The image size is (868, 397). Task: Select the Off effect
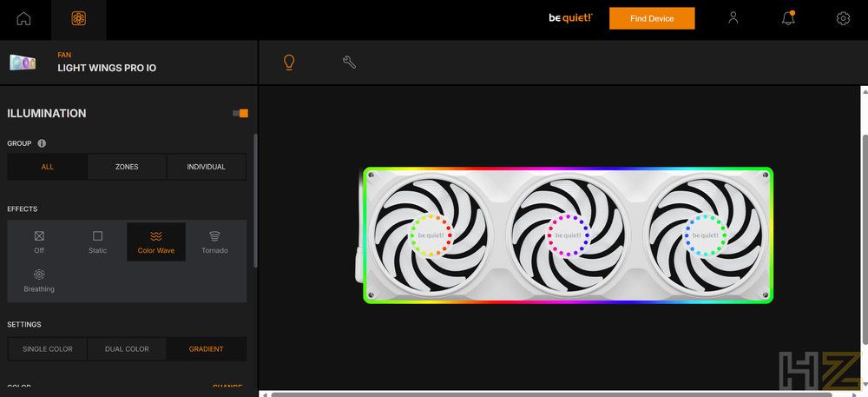[x=39, y=242]
